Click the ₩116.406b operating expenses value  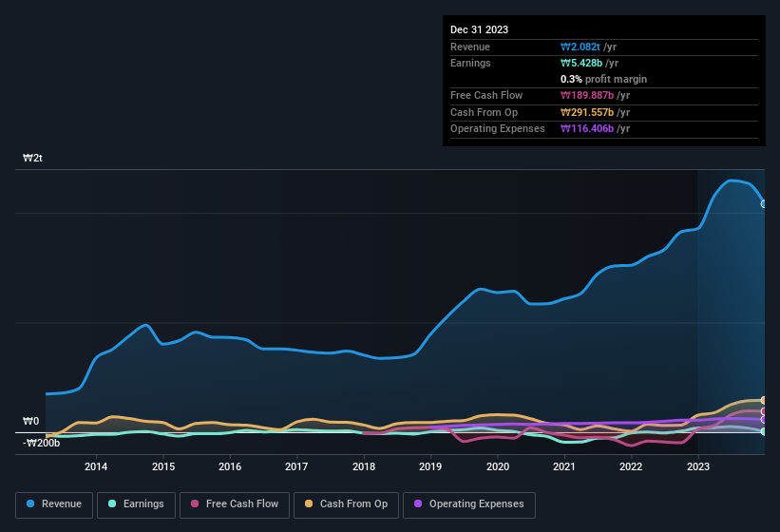tap(587, 129)
